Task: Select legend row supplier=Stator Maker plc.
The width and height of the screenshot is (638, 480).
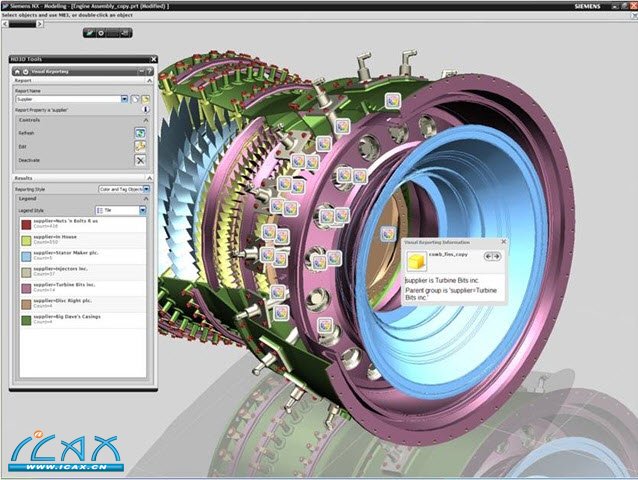Action: click(83, 256)
